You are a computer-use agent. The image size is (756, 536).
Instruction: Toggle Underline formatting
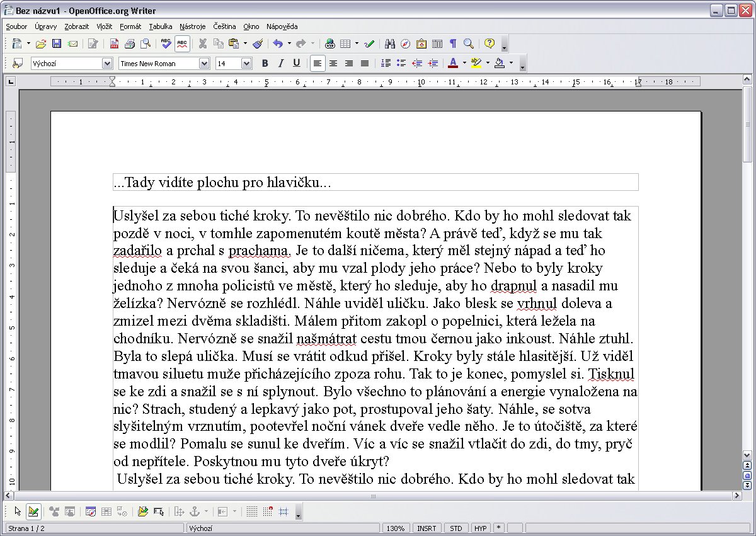coord(297,63)
